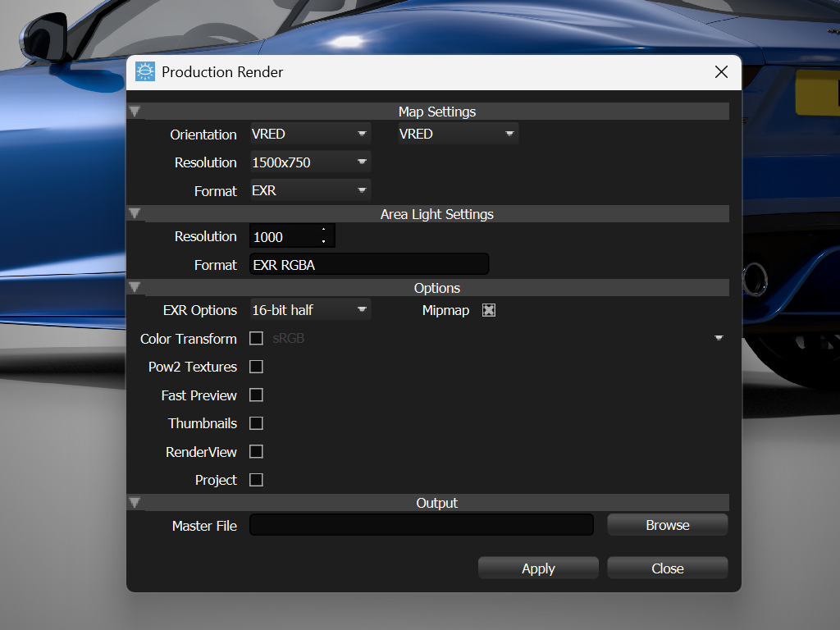Image resolution: width=840 pixels, height=630 pixels.
Task: Check the Thumbnails option
Action: coord(256,423)
